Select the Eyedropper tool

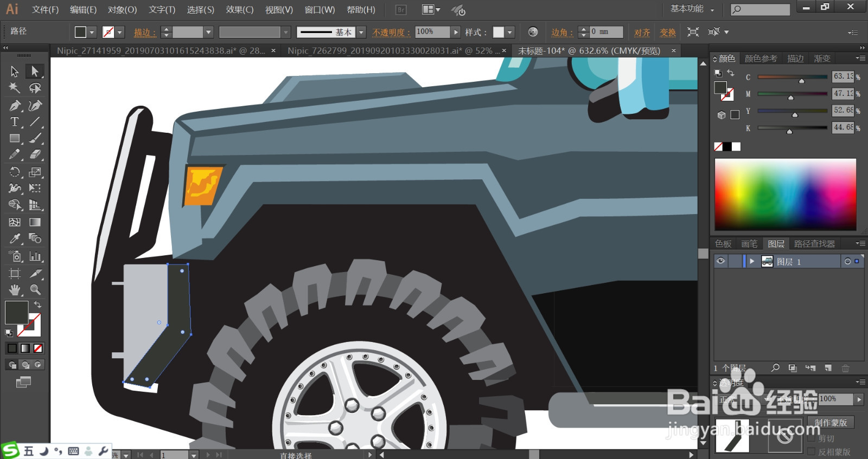15,238
